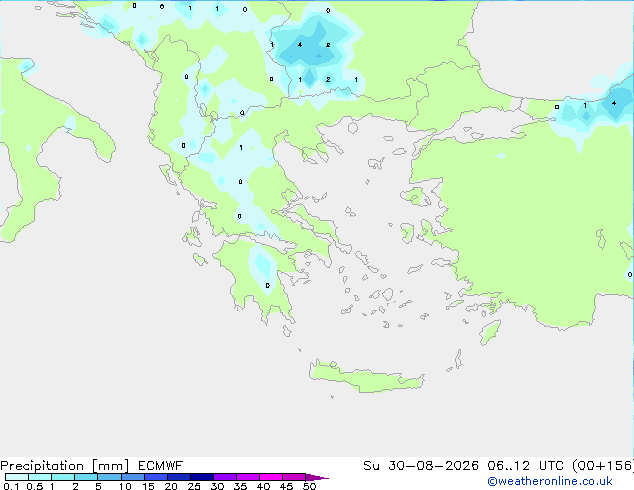Click the 2–5 mm legend color swatch
This screenshot has height=490, width=634.
point(86,477)
